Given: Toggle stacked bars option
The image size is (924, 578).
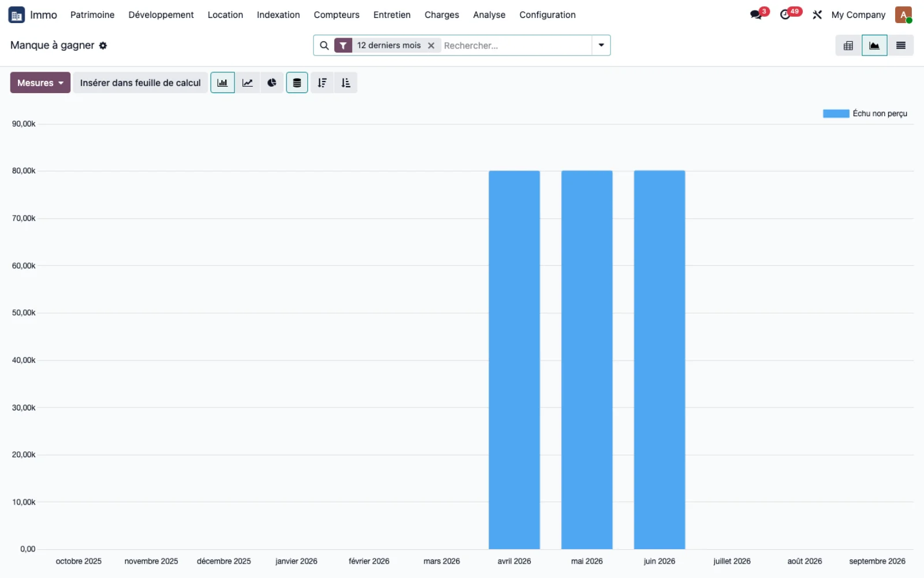Looking at the screenshot, I should tap(297, 83).
